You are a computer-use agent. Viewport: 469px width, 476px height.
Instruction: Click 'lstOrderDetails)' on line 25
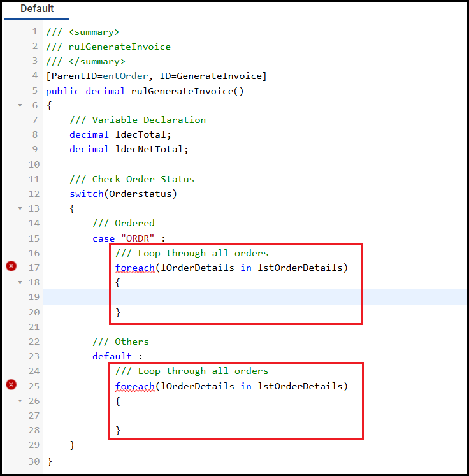click(303, 386)
